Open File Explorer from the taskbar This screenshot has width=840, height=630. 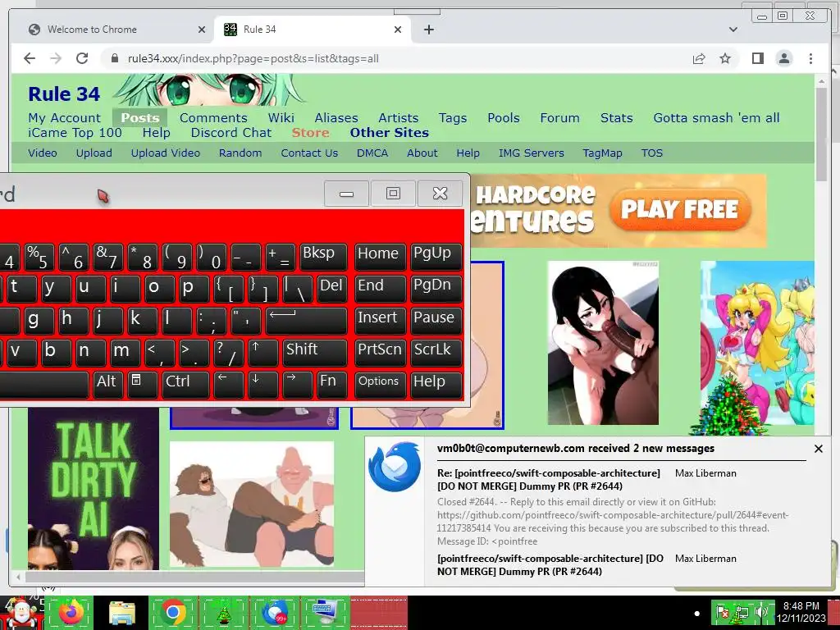point(122,613)
